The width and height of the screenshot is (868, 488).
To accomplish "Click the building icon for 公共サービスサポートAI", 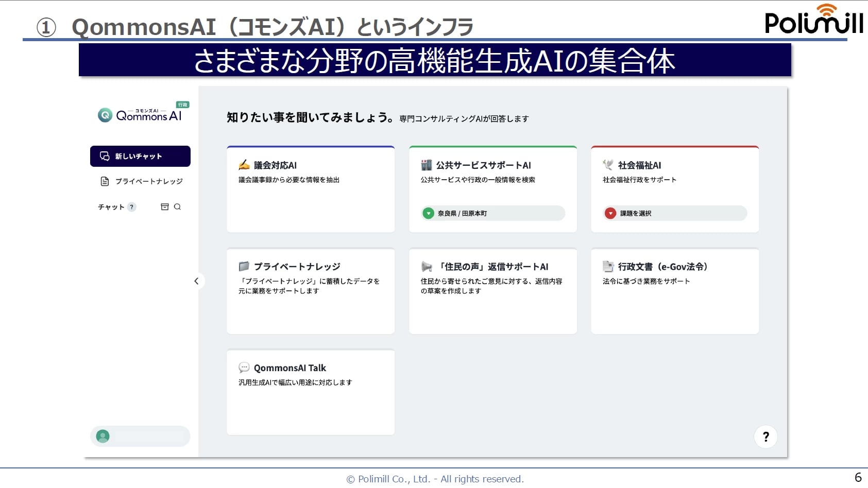I will pyautogui.click(x=427, y=165).
